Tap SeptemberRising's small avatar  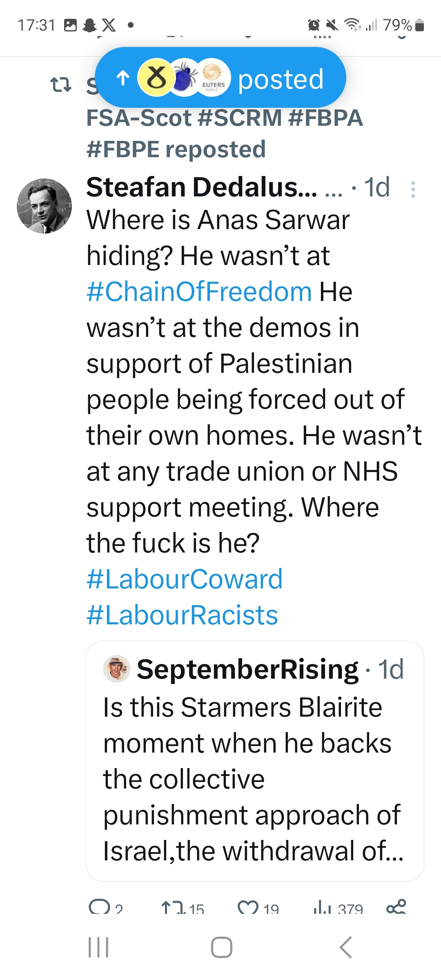tap(116, 669)
